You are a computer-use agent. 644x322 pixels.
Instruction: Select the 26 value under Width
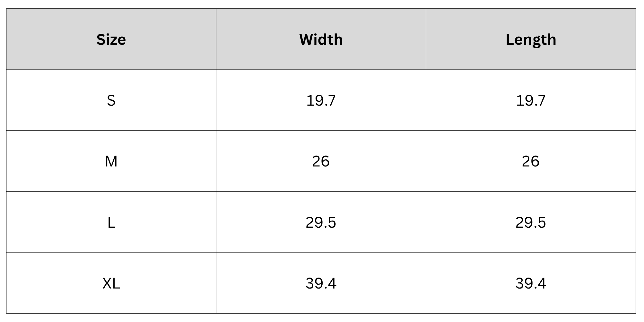[321, 161]
